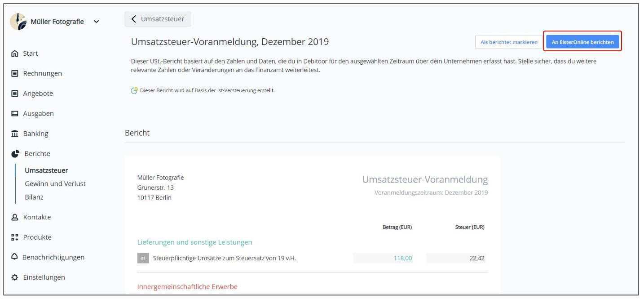Click the Rechnungen document icon
The image size is (644, 299).
[x=15, y=73]
